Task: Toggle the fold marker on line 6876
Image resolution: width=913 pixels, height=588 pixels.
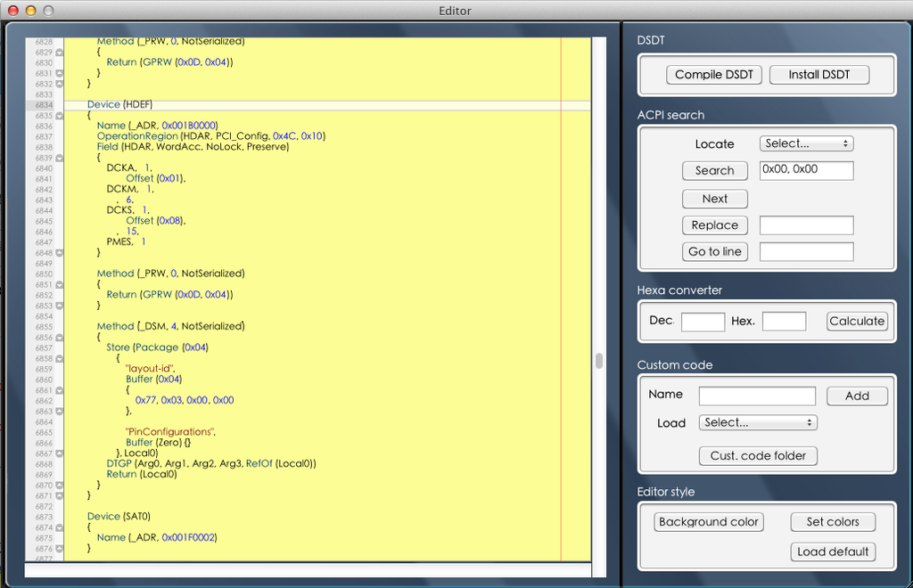Action: [x=59, y=549]
